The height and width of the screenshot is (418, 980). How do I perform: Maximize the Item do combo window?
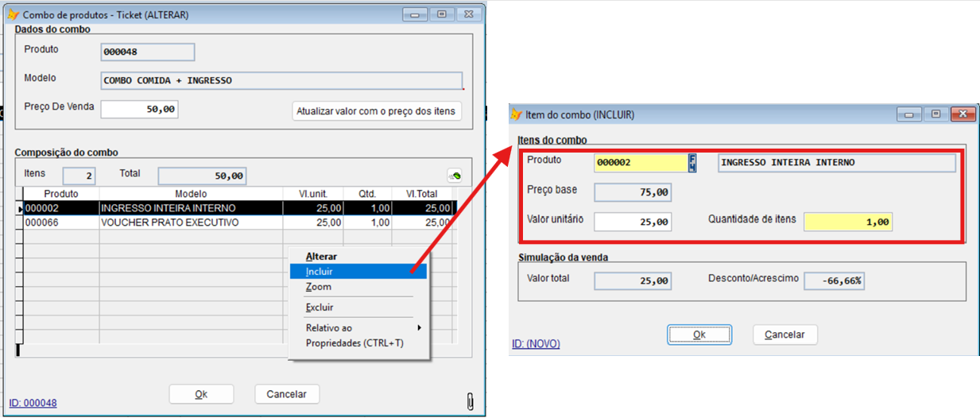935,114
